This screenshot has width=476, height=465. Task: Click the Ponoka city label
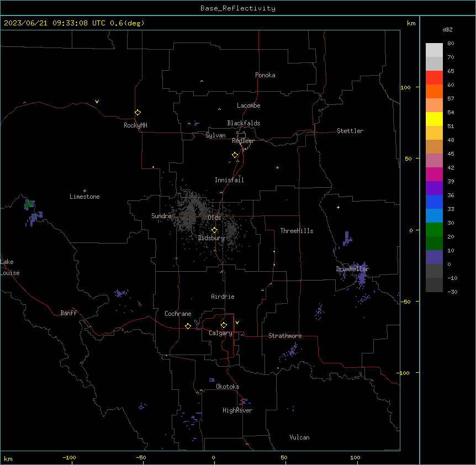point(265,75)
